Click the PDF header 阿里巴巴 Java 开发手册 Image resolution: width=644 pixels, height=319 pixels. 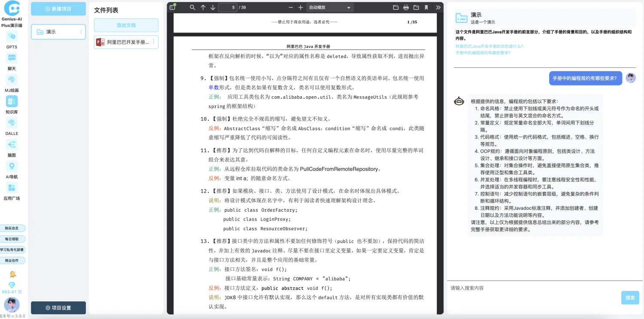[x=308, y=46]
